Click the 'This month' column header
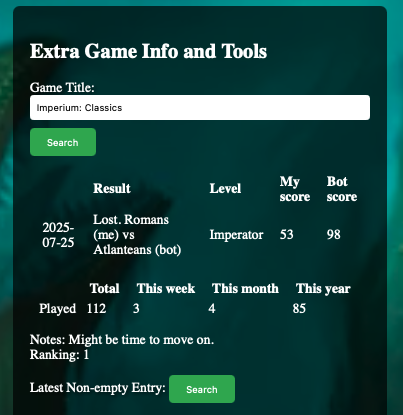This screenshot has width=403, height=415. 245,288
